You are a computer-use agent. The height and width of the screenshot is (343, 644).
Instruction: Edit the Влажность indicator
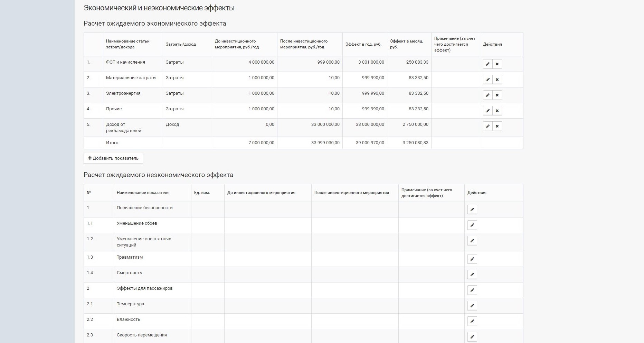tap(472, 321)
